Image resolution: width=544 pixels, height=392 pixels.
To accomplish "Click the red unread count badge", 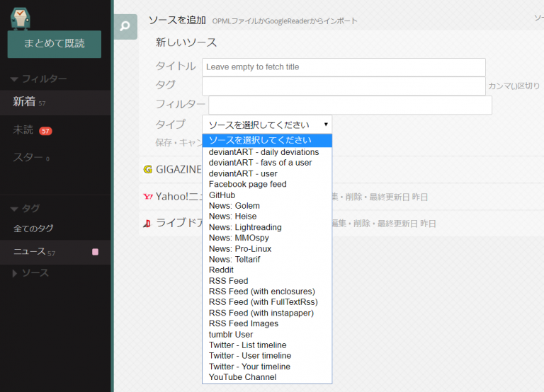I will tap(45, 131).
